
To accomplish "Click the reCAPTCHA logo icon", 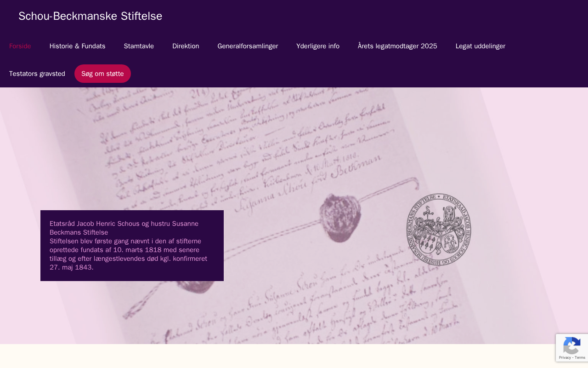I will pos(571,346).
